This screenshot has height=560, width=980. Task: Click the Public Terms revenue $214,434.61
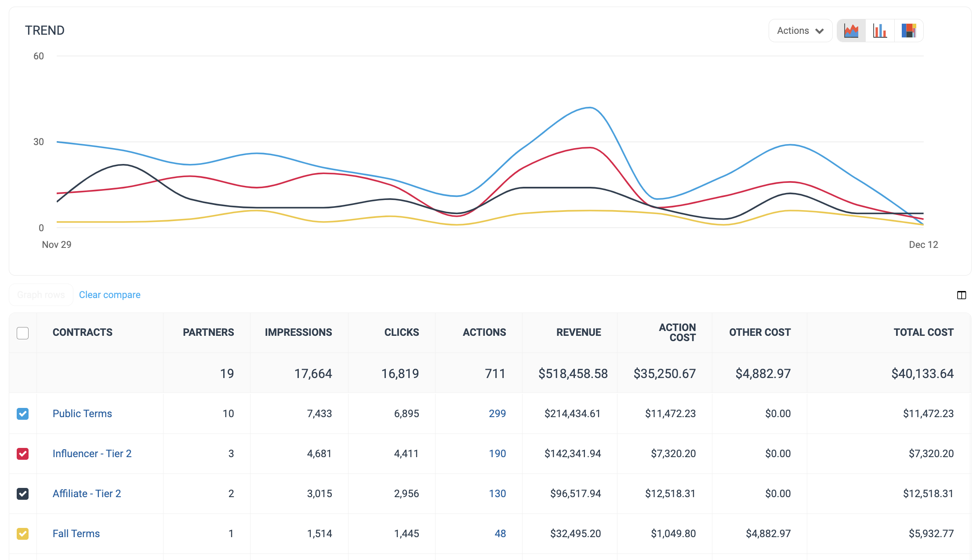572,414
